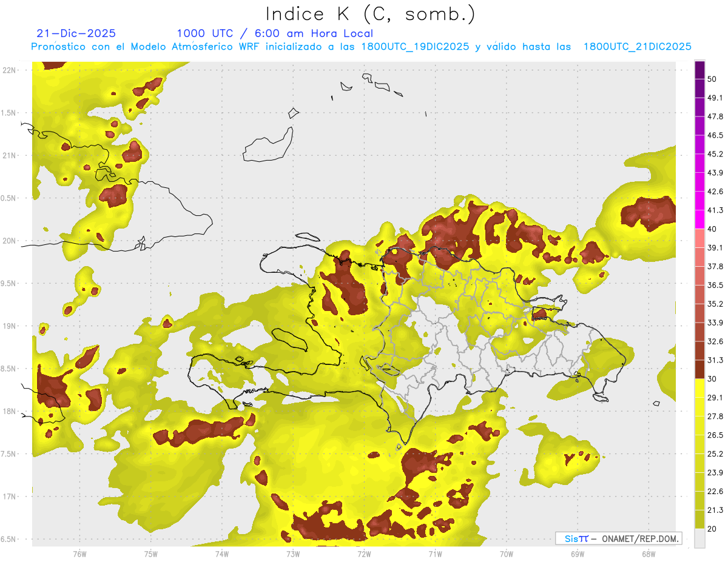Click the colorbar value '32.6'
Viewport: 728px width, 562px height.
coord(716,341)
